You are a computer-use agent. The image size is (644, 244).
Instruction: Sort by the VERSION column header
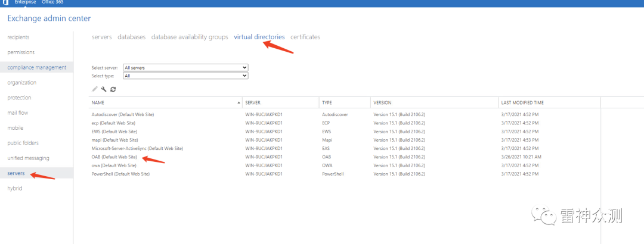click(382, 102)
